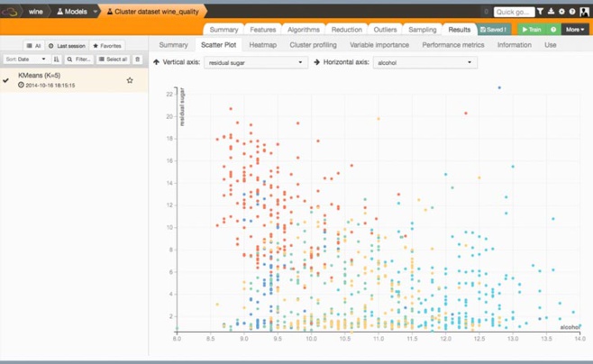Open the Horizontal axis alcohol dropdown
The height and width of the screenshot is (364, 593).
[x=423, y=62]
